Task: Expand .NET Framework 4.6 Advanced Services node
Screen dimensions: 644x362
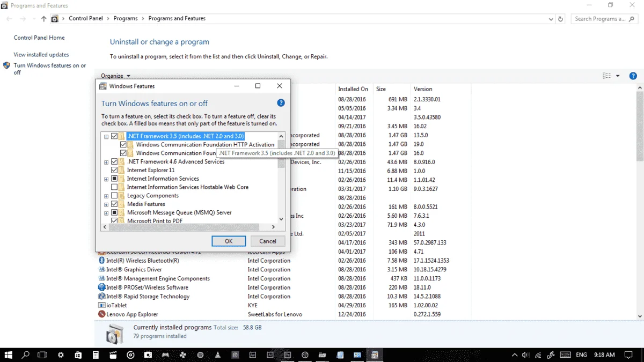Action: tap(106, 162)
